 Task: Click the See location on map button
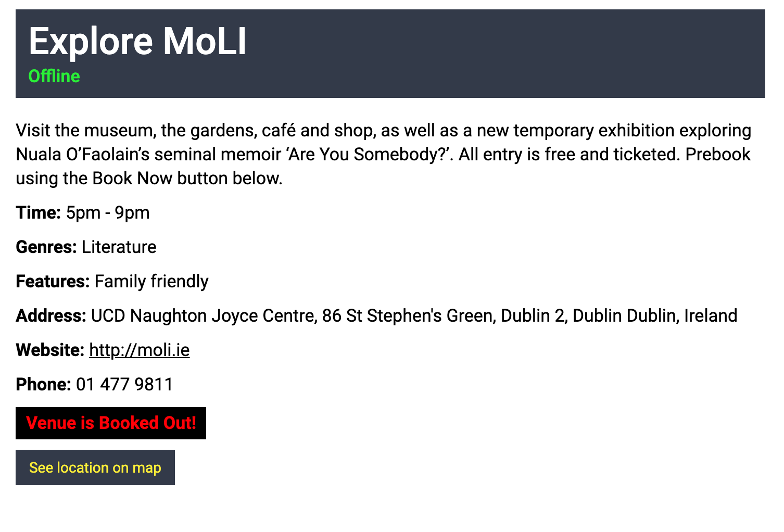(x=95, y=467)
